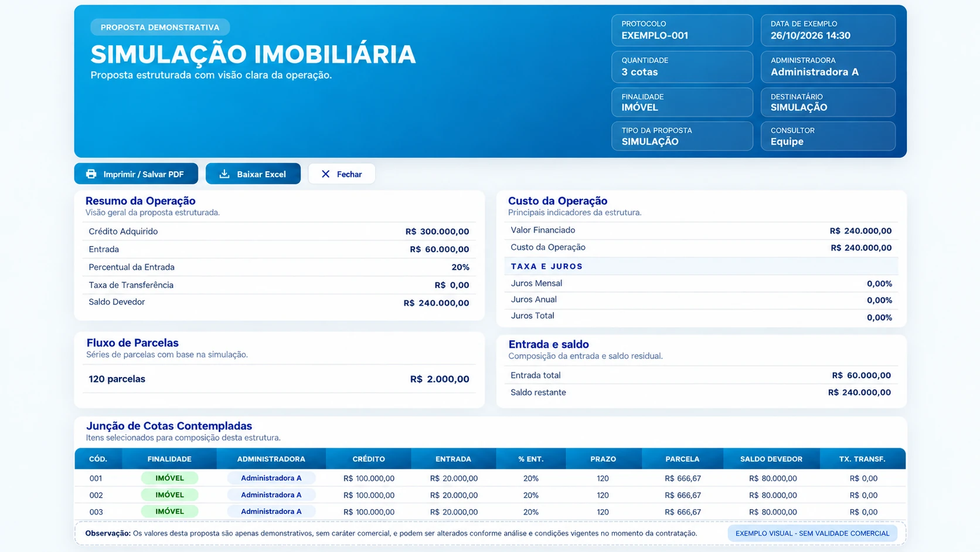The height and width of the screenshot is (552, 980).
Task: Click the Percentual da Entrada value 20%
Action: 461,267
